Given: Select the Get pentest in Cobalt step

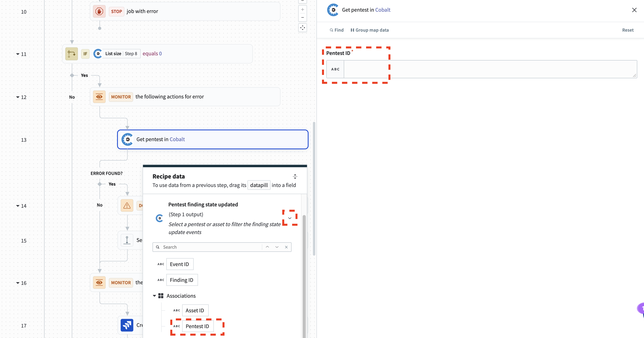Looking at the screenshot, I should pyautogui.click(x=213, y=139).
